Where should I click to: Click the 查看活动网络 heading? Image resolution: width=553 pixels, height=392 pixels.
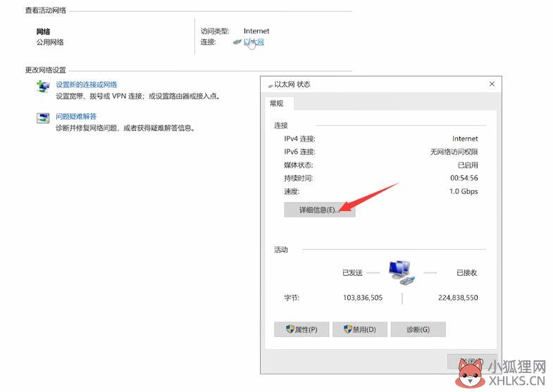[46, 11]
